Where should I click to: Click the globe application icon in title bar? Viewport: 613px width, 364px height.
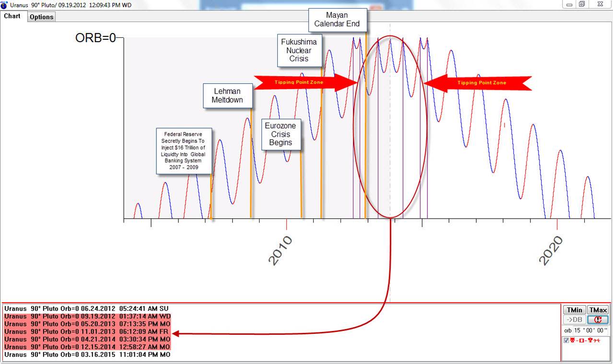[x=4, y=5]
